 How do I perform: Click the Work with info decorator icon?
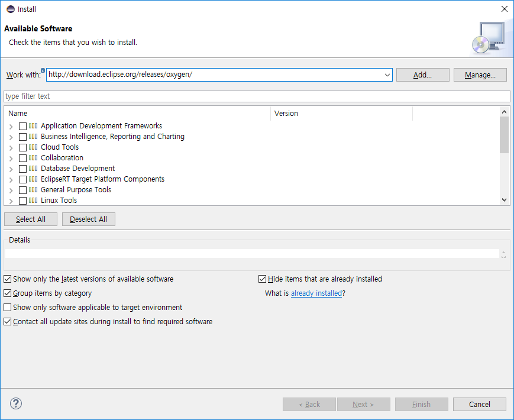coord(43,70)
